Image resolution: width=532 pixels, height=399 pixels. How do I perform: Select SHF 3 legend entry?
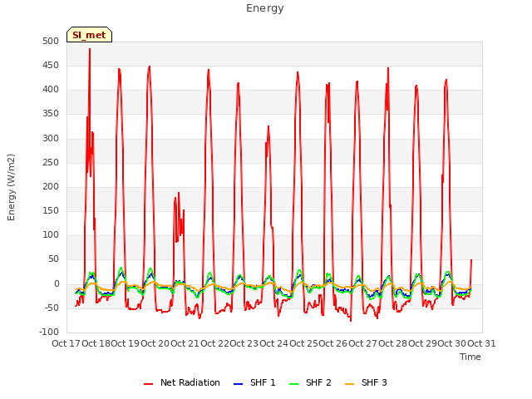tap(366, 382)
